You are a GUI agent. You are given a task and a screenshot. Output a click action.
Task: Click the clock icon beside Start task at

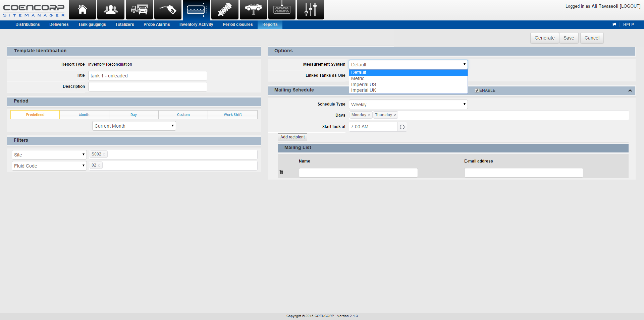click(x=402, y=127)
